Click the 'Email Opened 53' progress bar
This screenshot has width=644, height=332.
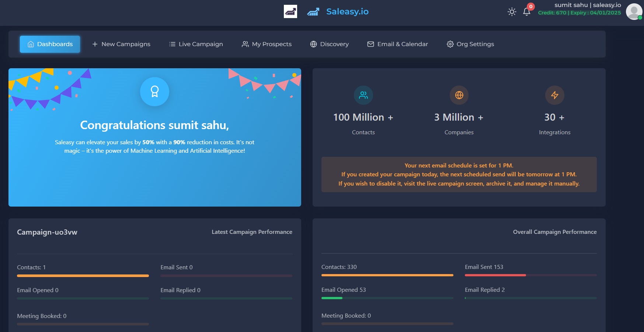387,298
